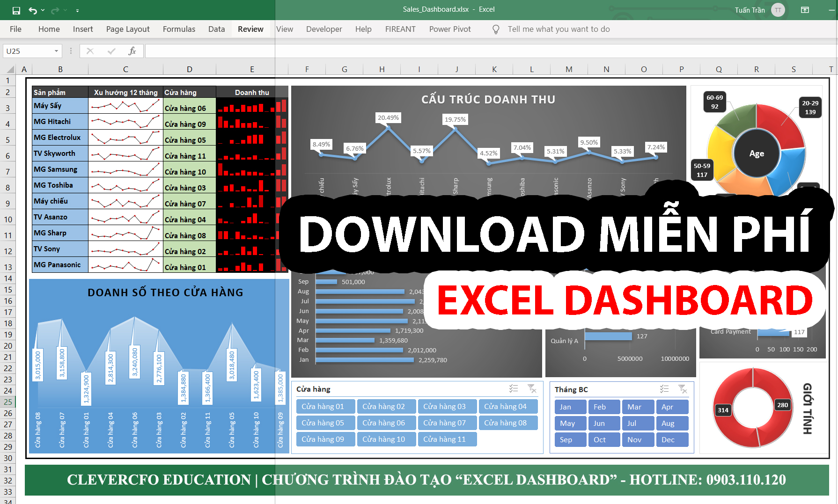Open Ribbon Display Options icon in title bar
The width and height of the screenshot is (838, 504).
click(805, 10)
